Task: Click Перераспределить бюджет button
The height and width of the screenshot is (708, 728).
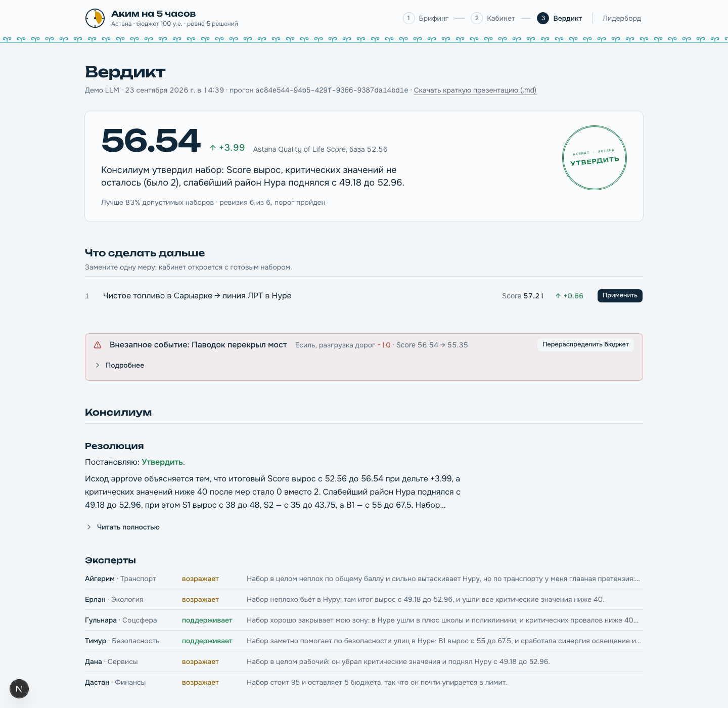Action: tap(585, 344)
